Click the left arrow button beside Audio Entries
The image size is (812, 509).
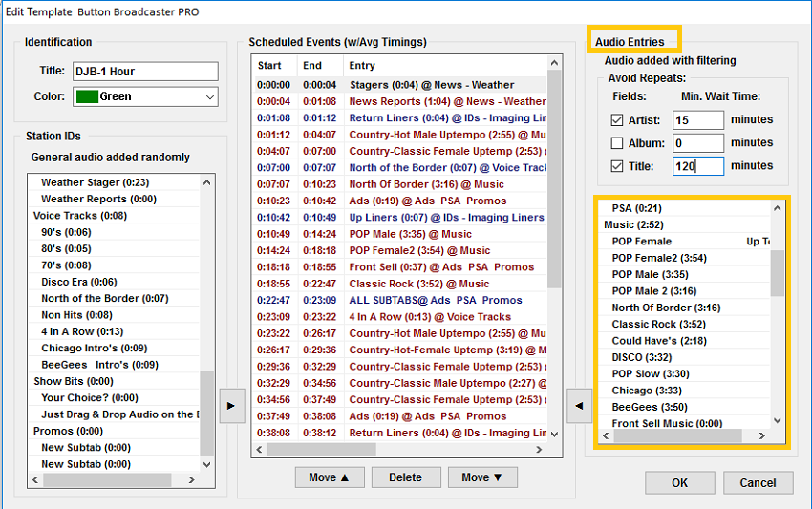(x=579, y=405)
